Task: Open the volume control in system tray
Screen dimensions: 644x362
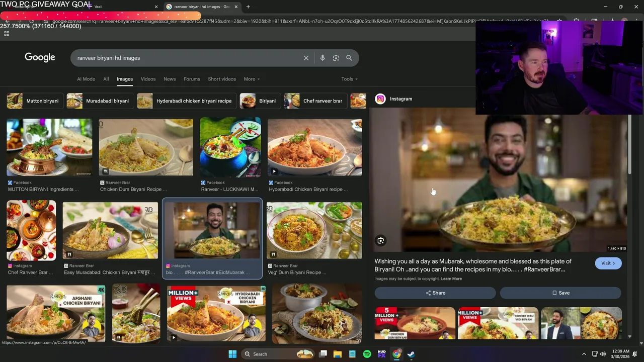Action: (603, 354)
